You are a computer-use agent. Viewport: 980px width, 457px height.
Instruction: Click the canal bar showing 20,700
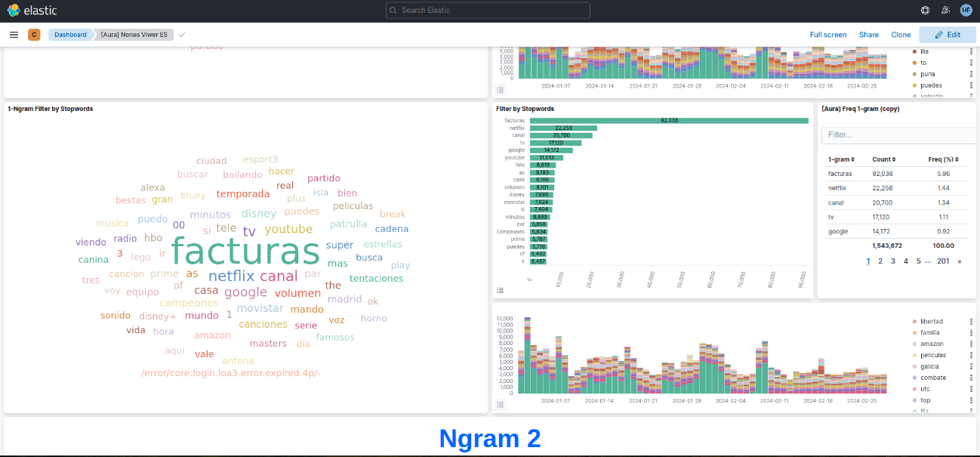pyautogui.click(x=561, y=135)
